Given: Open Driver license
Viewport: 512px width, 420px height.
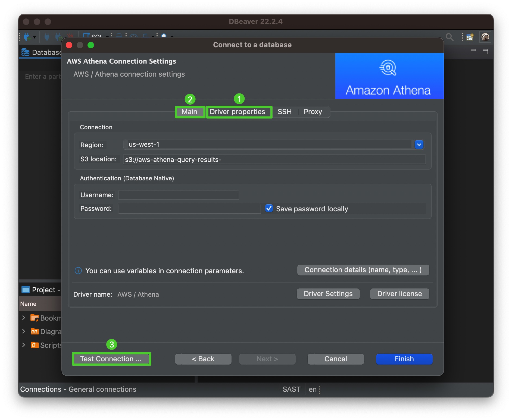Looking at the screenshot, I should (400, 294).
